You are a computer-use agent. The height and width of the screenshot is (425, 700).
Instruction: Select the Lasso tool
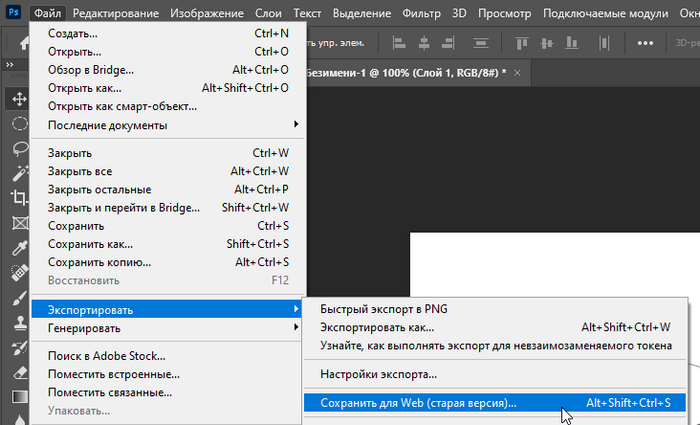pos(19,147)
